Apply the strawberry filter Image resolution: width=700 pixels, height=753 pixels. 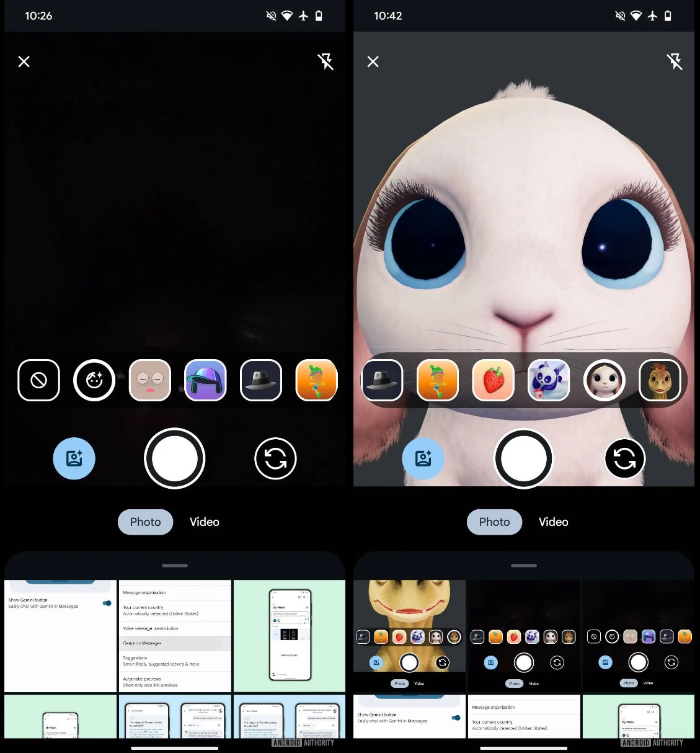pos(493,380)
